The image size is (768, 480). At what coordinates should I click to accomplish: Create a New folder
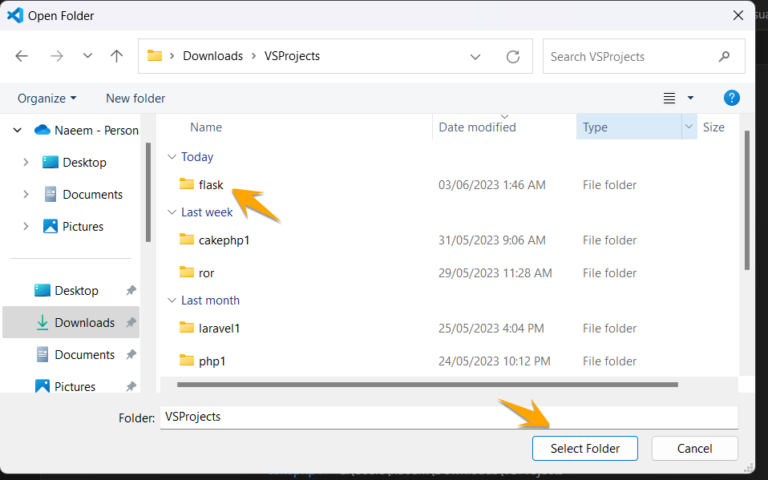pos(135,98)
